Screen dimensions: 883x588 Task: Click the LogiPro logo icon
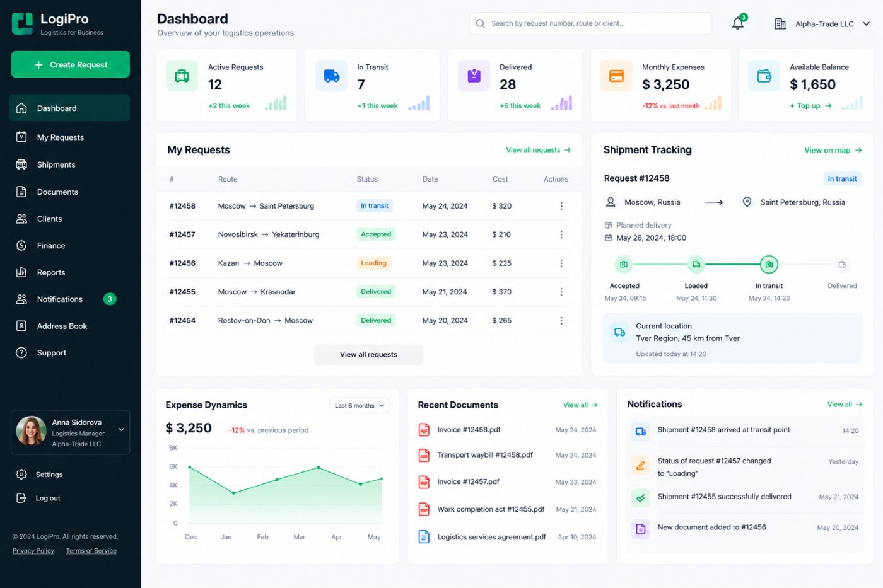[x=22, y=24]
